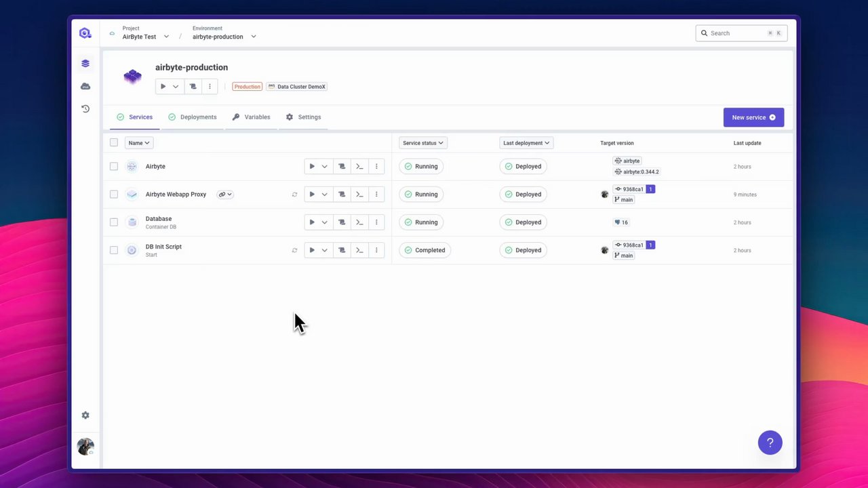Expand deploy chevron on Airbyte row

coord(324,166)
